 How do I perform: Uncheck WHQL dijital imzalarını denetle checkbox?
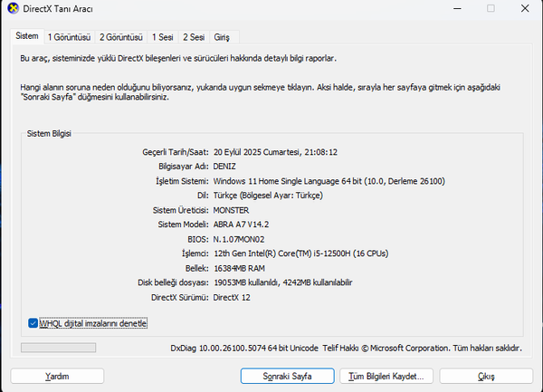[x=33, y=322]
